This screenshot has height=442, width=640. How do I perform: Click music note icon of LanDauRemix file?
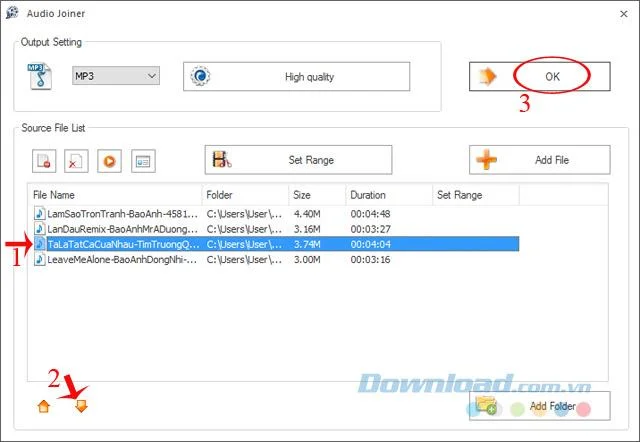tap(40, 229)
